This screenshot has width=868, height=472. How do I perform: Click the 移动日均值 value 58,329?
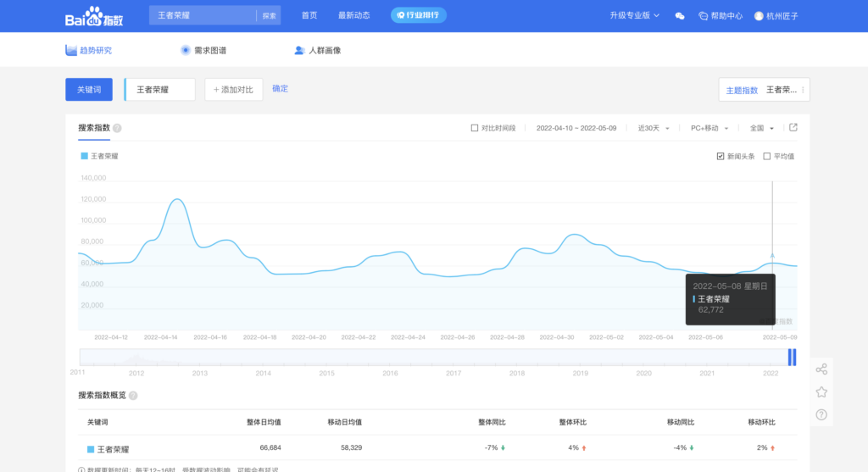pos(352,447)
